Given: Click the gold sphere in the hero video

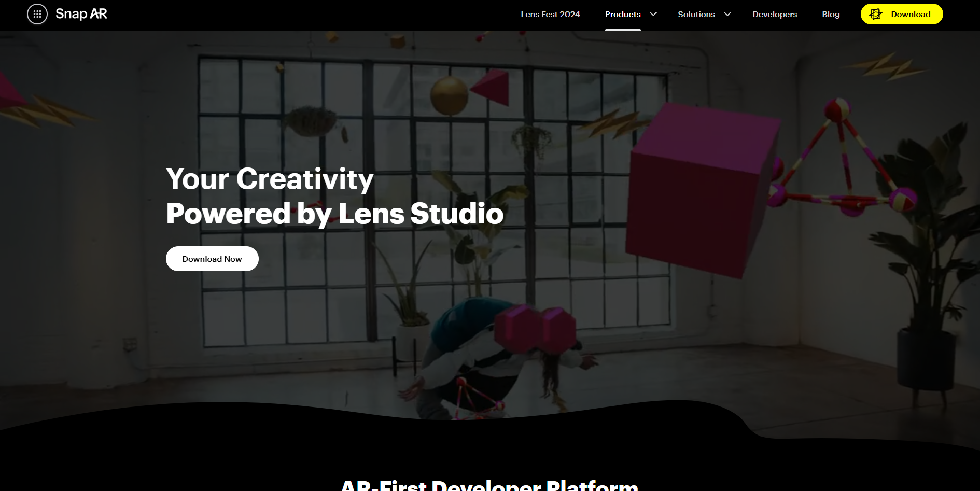Looking at the screenshot, I should 449,95.
